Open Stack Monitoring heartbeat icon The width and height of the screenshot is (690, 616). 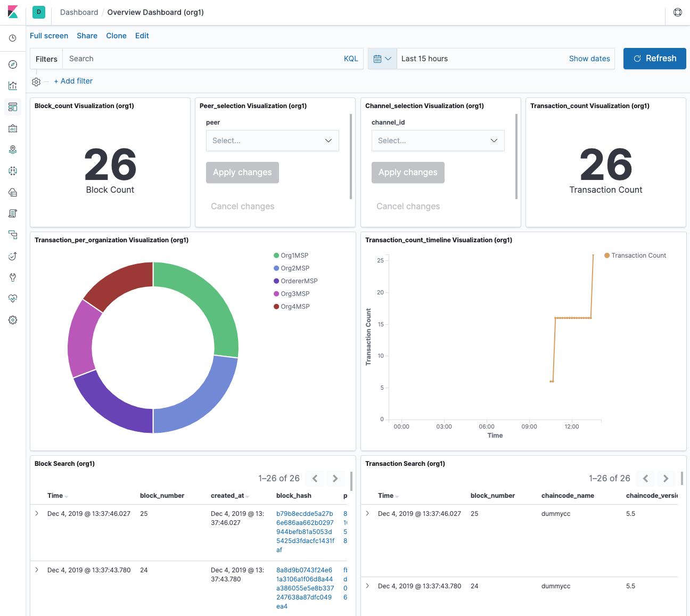point(13,299)
